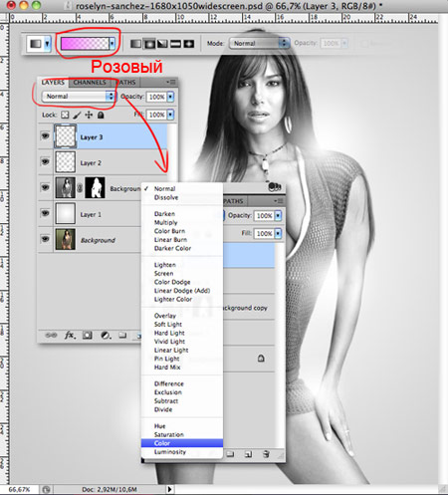This screenshot has height=495, width=448.
Task: Open Opacity slider arrow in main Layers panel
Action: 170,97
